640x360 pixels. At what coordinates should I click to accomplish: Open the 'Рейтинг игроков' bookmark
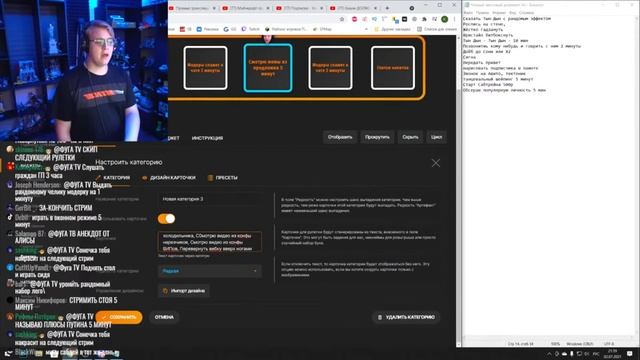click(x=286, y=29)
